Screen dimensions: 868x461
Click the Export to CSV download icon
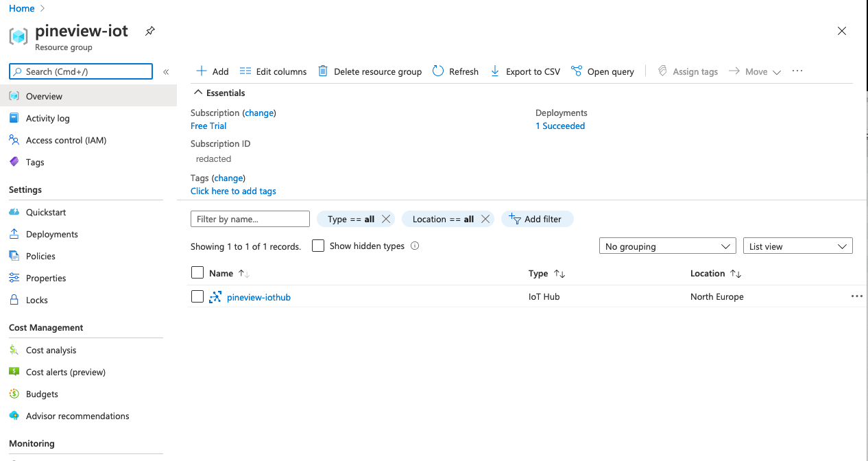tap(495, 71)
